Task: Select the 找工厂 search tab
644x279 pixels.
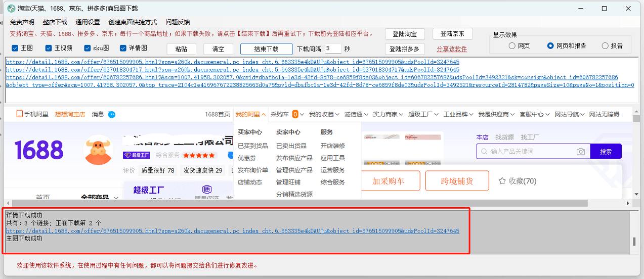Action: click(530, 137)
